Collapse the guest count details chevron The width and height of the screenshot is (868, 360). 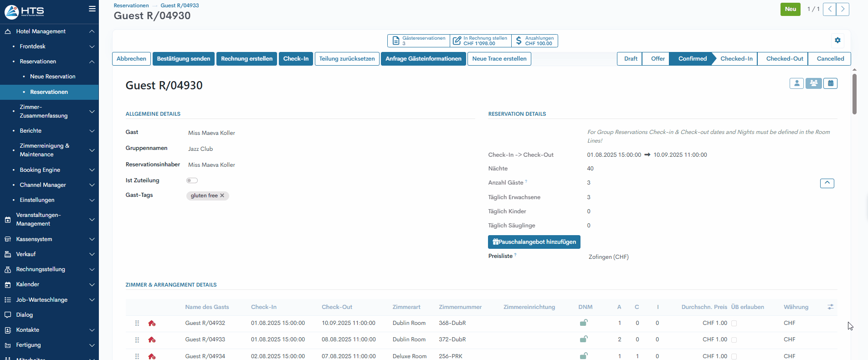827,183
